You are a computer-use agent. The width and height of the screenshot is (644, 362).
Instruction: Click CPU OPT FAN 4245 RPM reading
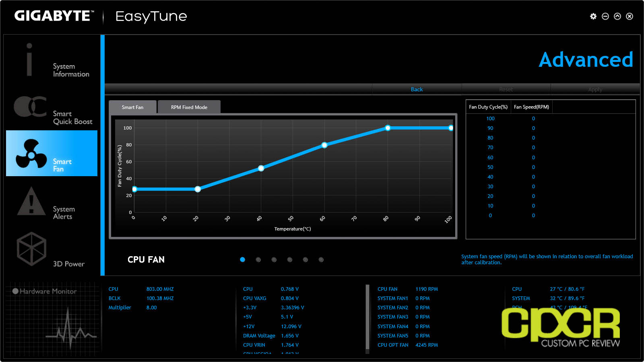(x=427, y=345)
